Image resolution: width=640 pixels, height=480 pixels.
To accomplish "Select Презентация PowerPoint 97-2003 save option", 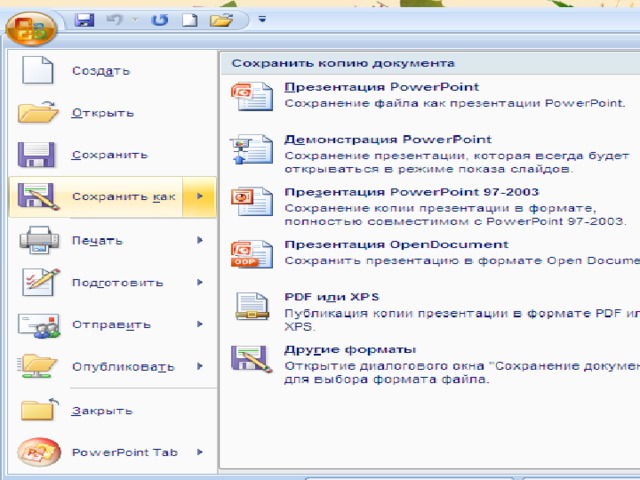I will point(430,207).
